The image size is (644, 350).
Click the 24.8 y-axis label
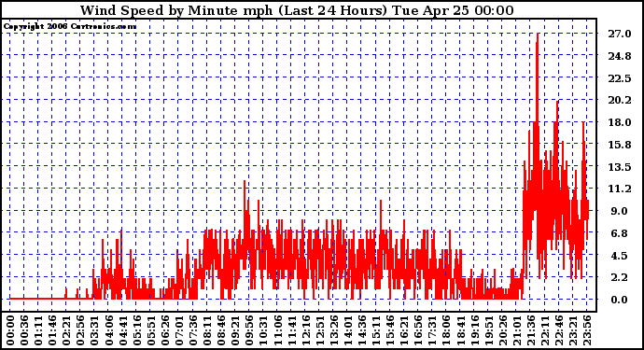coord(620,56)
